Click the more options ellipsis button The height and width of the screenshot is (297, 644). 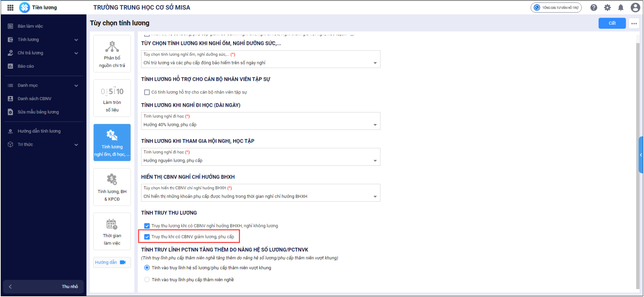tap(634, 23)
